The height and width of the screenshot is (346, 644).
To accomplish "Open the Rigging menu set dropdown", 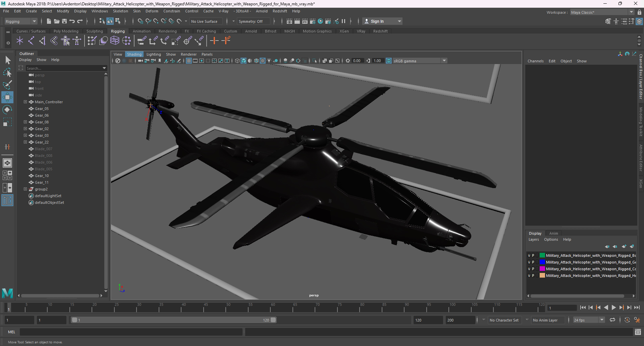I will point(21,21).
